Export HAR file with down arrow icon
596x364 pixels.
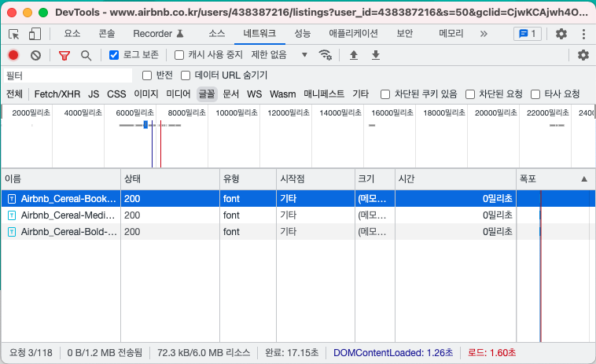pos(376,56)
